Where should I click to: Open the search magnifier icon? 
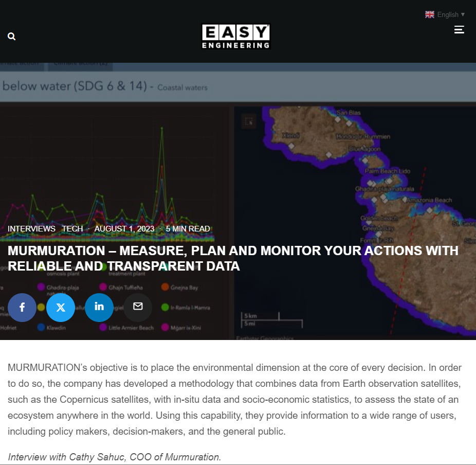[11, 37]
